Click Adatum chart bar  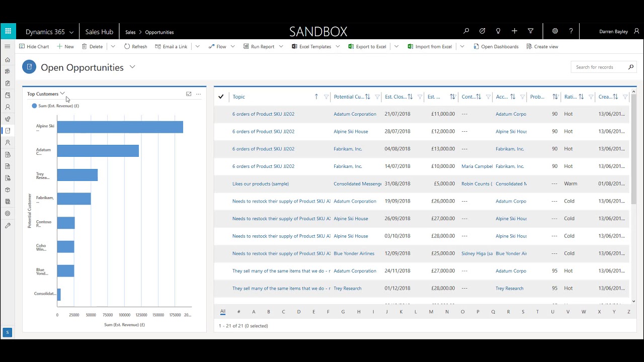click(98, 151)
